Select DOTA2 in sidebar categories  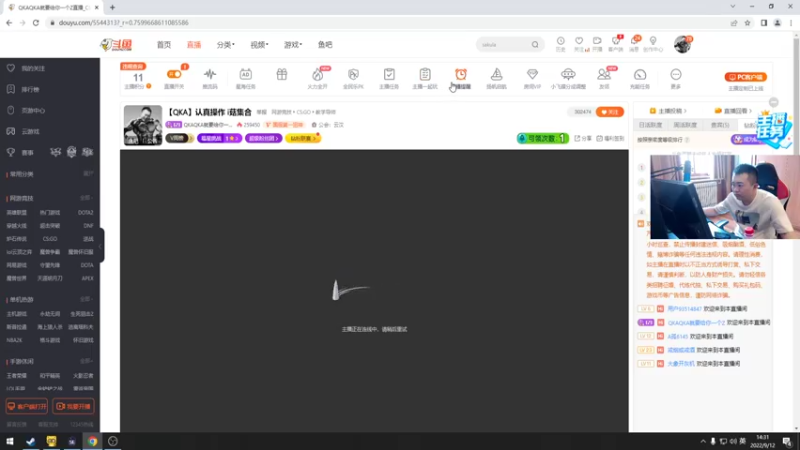pos(85,212)
